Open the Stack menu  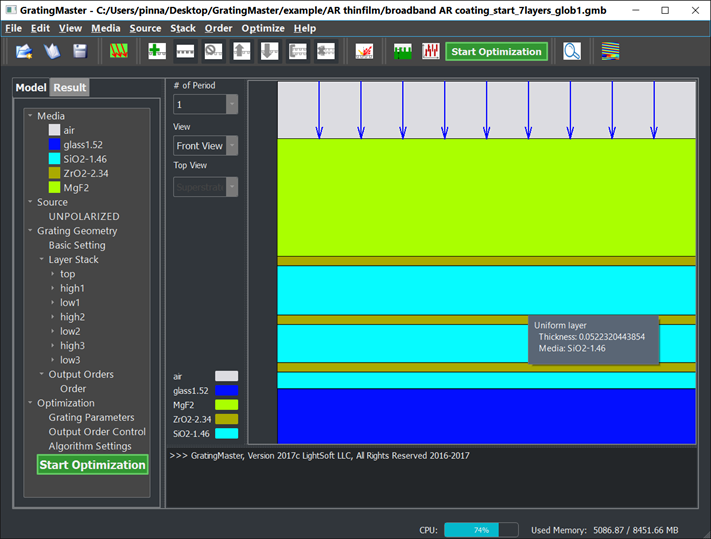click(x=182, y=28)
